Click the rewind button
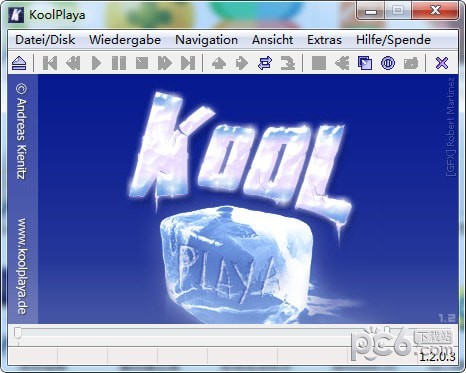Viewport: 466px width, 373px height. 73,63
